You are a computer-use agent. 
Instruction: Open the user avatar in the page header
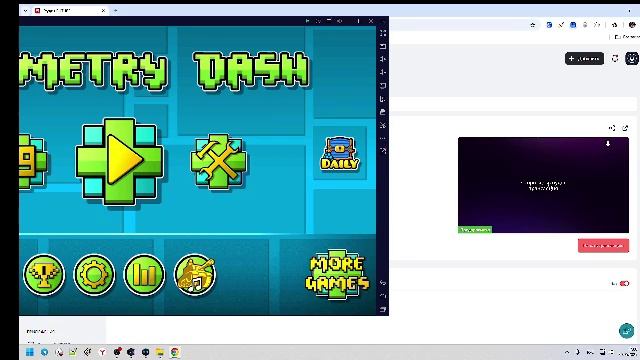click(x=632, y=58)
